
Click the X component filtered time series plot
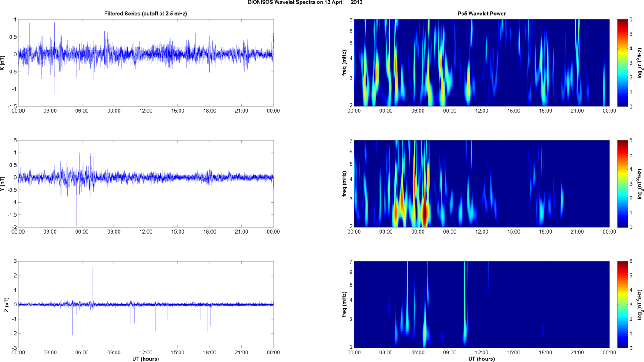click(x=146, y=63)
